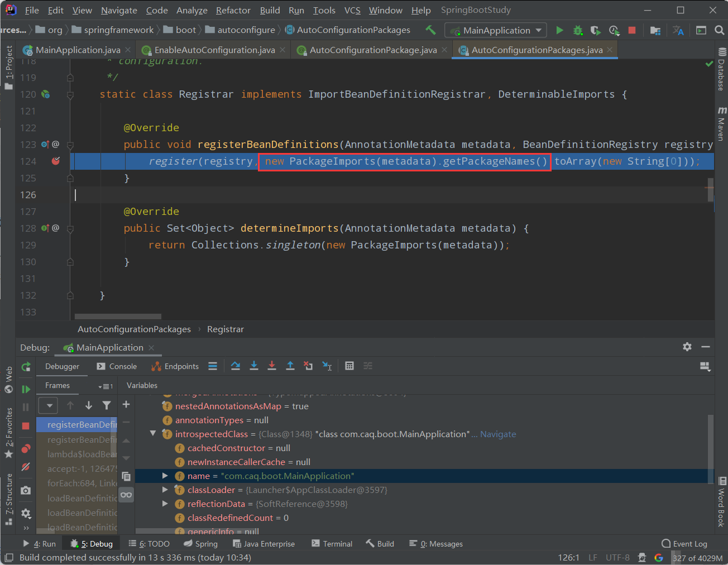This screenshot has height=565, width=728.
Task: Toggle breakpoint on line 124
Action: click(55, 161)
